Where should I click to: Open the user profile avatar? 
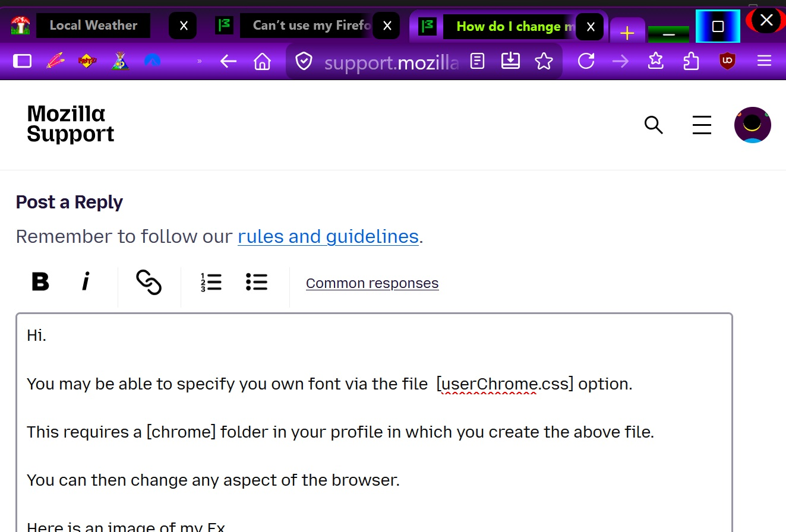pyautogui.click(x=753, y=125)
